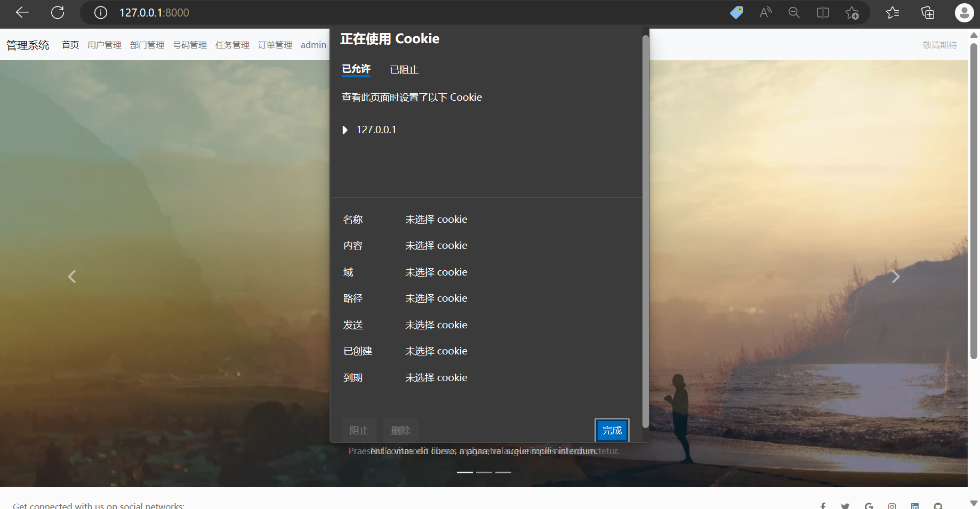
Task: Open the Collections icon
Action: click(928, 12)
